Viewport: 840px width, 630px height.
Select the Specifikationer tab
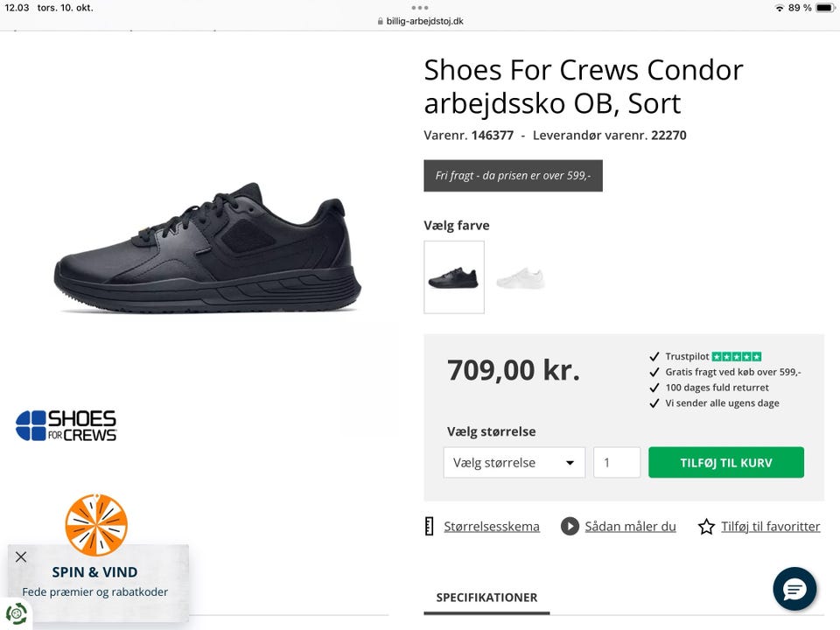coord(486,598)
